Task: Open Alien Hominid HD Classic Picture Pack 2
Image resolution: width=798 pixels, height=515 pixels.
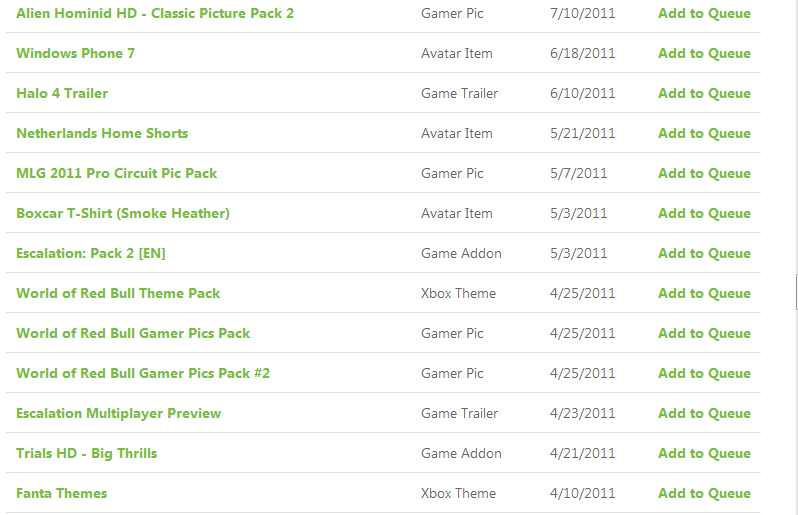Action: (155, 13)
